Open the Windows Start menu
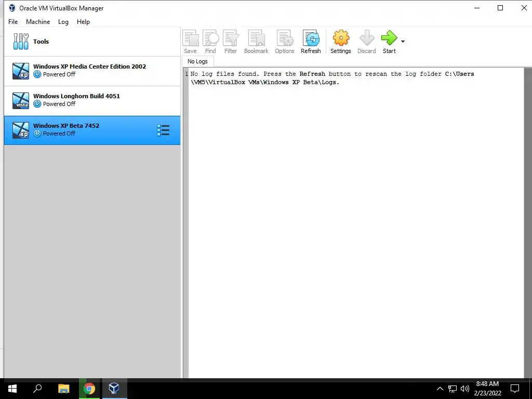532x399 pixels. [12, 389]
